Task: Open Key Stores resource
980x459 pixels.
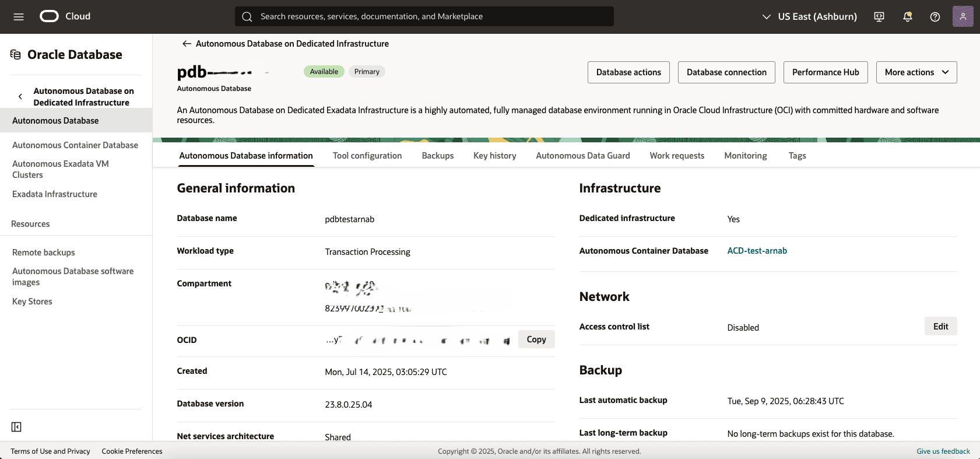Action: 32,302
